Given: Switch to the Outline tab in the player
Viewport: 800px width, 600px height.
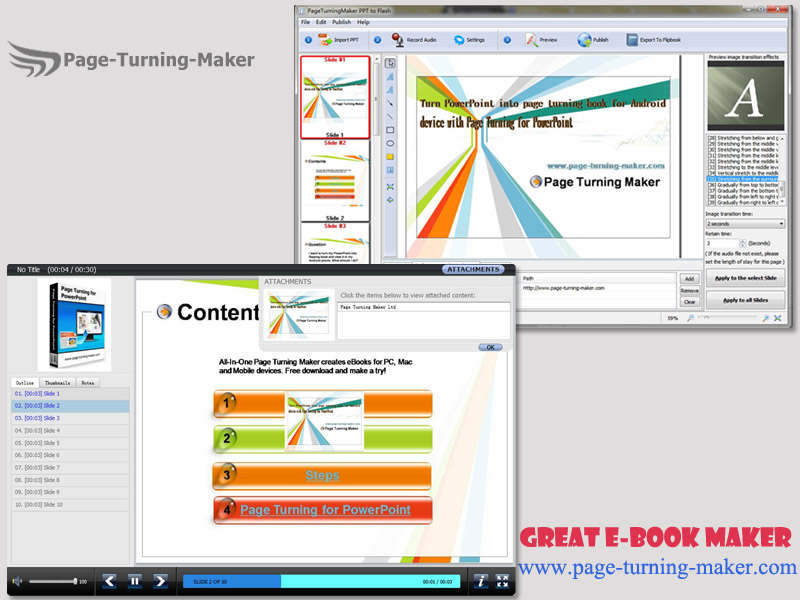Looking at the screenshot, I should click(x=24, y=383).
